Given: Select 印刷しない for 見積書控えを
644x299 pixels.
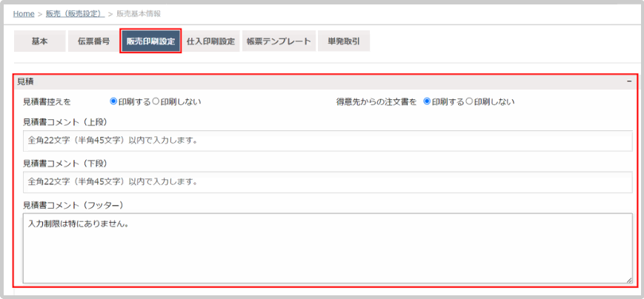Looking at the screenshot, I should (156, 101).
